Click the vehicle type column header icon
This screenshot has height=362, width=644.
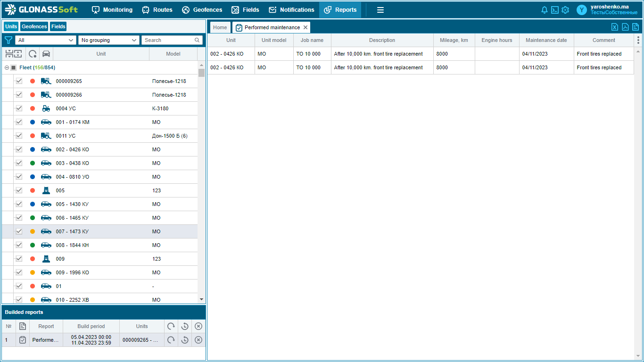tap(46, 54)
